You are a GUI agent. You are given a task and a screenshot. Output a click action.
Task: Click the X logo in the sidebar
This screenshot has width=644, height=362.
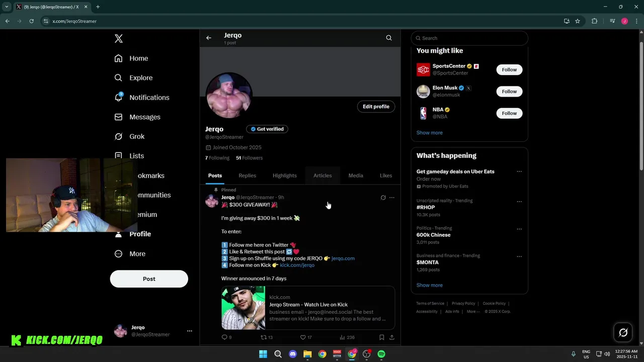(119, 39)
